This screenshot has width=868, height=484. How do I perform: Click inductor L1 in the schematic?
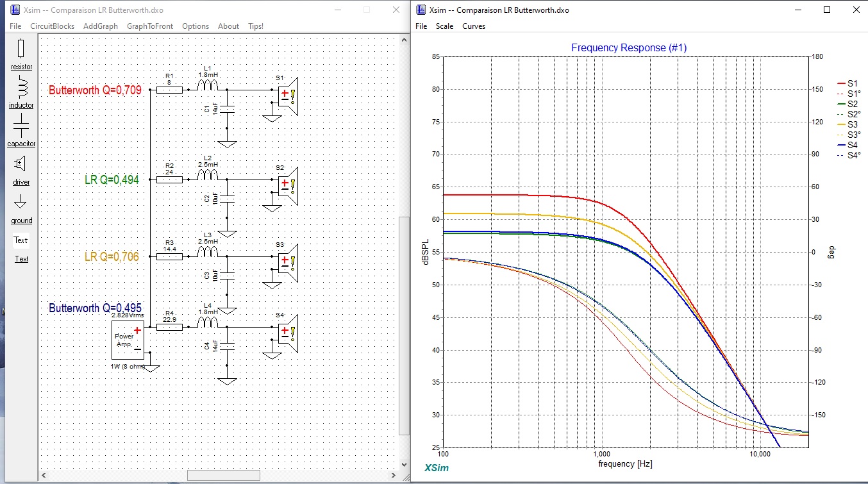tap(208, 87)
